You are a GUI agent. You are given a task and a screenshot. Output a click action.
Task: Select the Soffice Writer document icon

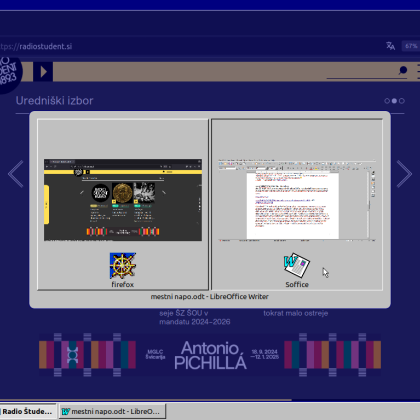coord(297,265)
